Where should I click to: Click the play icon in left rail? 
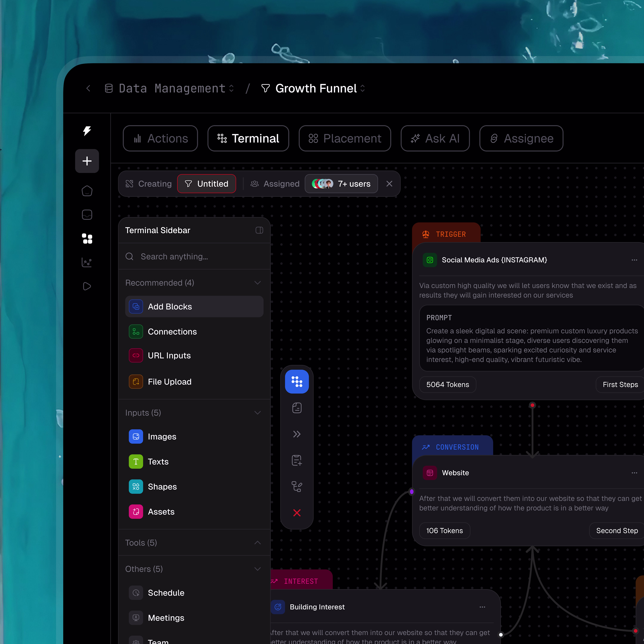coord(87,286)
